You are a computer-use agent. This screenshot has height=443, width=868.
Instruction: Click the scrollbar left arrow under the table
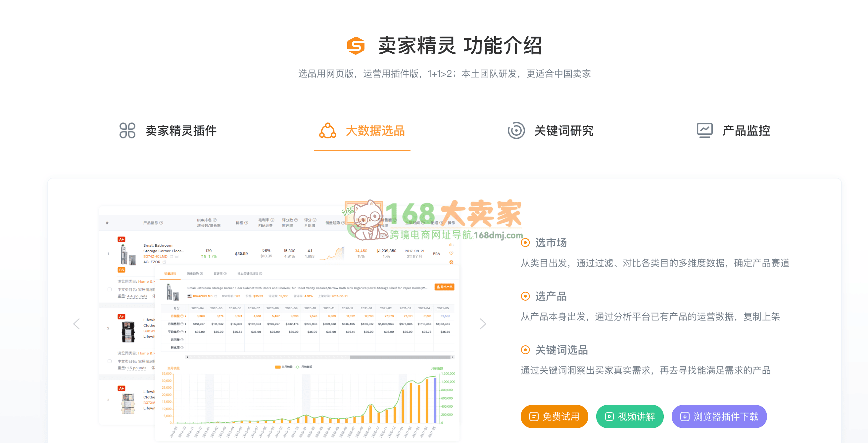(187, 357)
